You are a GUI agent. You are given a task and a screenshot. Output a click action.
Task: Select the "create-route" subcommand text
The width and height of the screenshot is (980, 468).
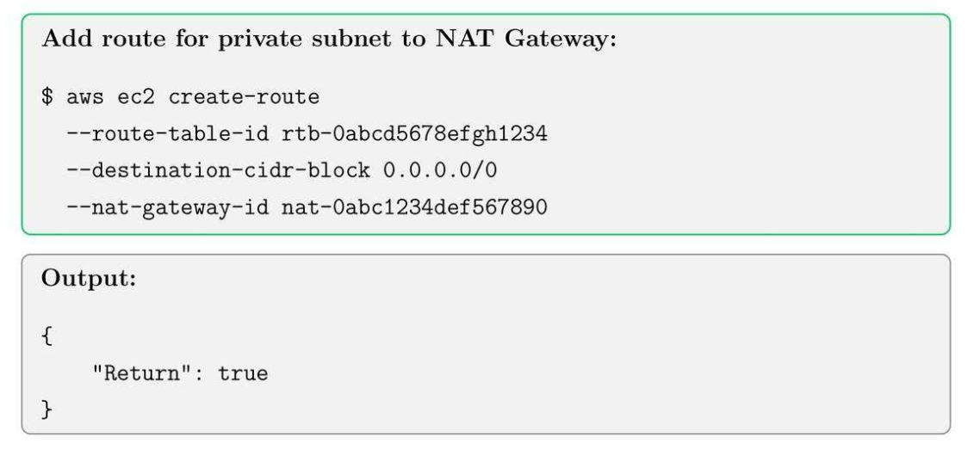tap(244, 97)
